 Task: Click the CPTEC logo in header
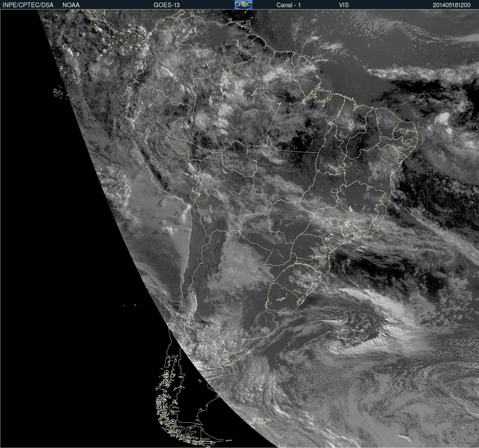pos(243,5)
